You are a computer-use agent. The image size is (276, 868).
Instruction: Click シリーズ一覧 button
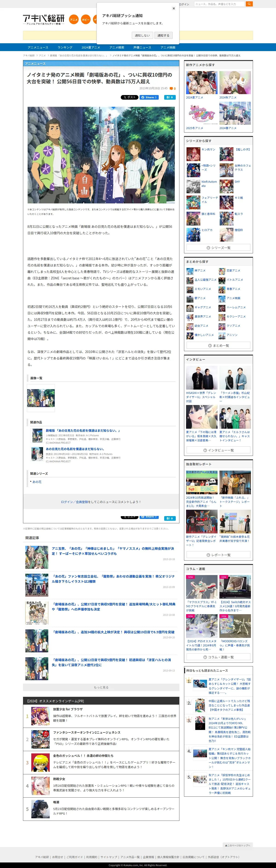click(x=218, y=248)
